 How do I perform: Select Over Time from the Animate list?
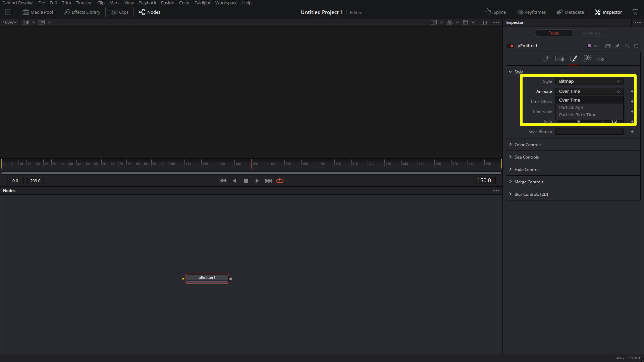click(x=589, y=100)
